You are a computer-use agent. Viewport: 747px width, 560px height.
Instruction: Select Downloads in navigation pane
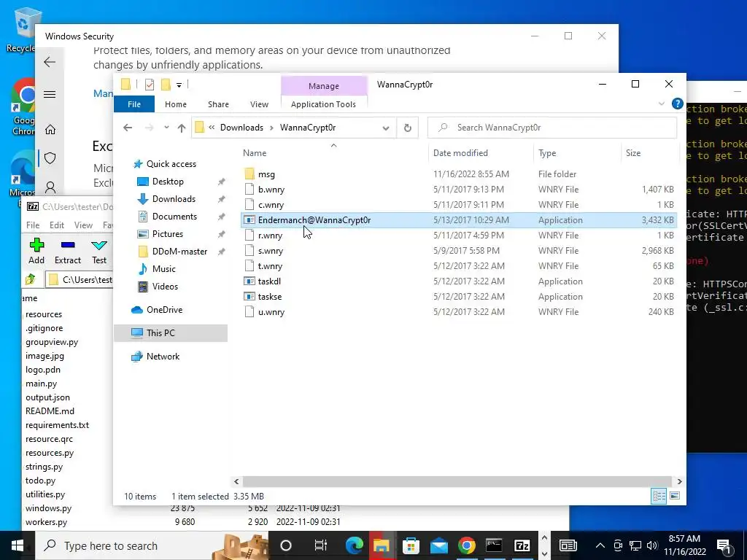[x=174, y=199]
